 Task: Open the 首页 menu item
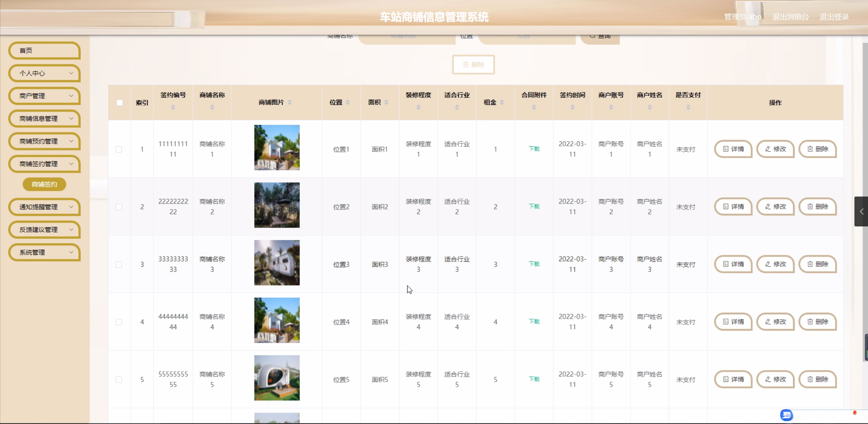point(44,51)
